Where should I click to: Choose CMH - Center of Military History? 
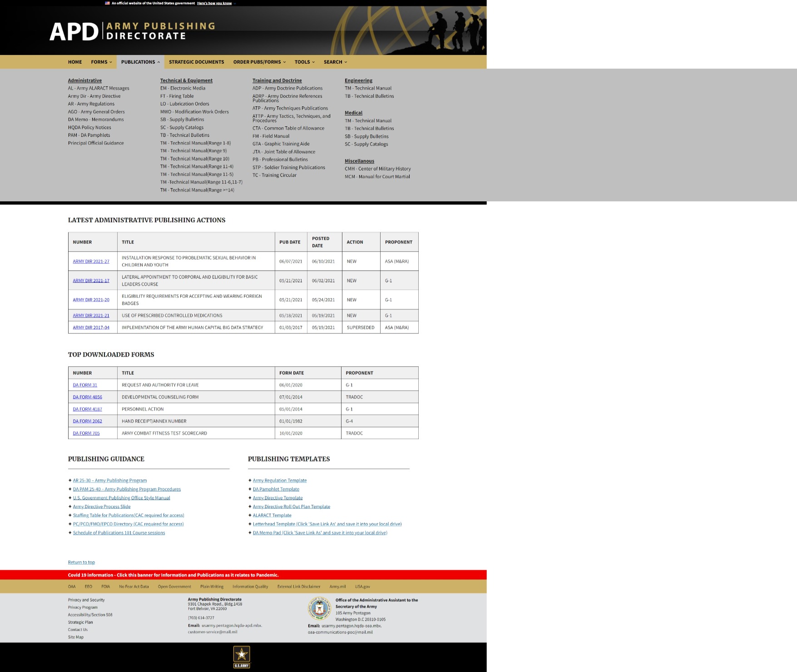pos(377,169)
